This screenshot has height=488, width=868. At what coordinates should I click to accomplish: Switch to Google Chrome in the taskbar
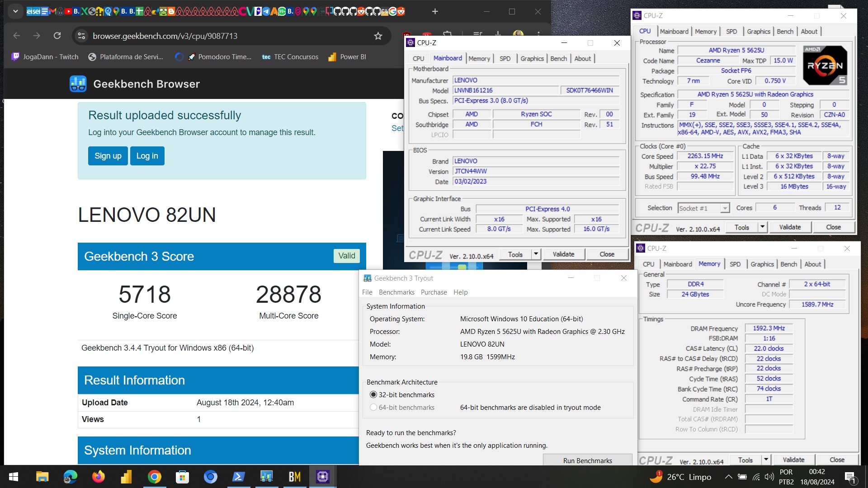[154, 477]
